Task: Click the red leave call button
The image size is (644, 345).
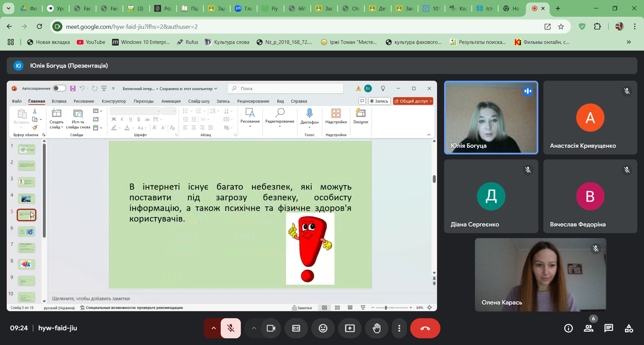Action: click(425, 328)
